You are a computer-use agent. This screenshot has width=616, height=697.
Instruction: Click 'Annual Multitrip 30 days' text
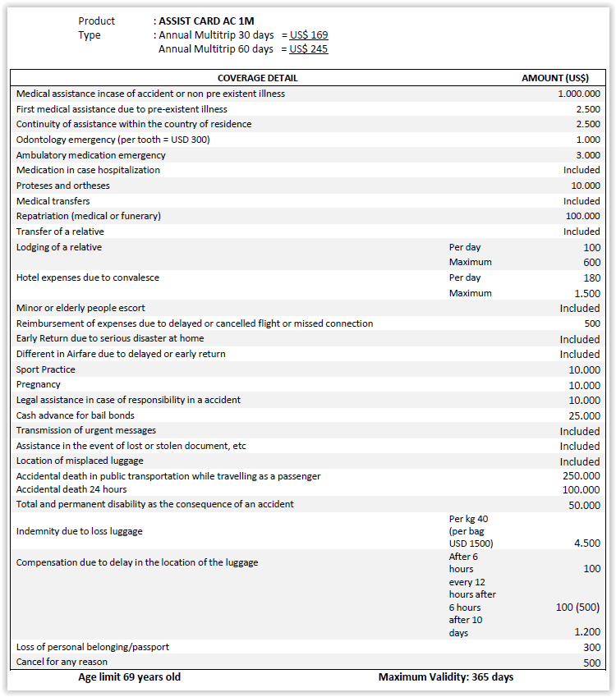point(216,34)
